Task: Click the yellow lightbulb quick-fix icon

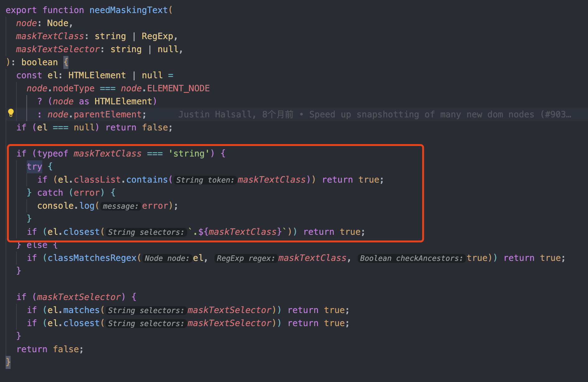Action: point(11,113)
